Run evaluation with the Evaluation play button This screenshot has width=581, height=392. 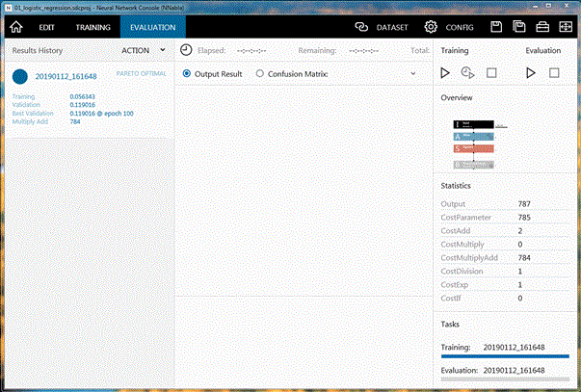coord(531,73)
